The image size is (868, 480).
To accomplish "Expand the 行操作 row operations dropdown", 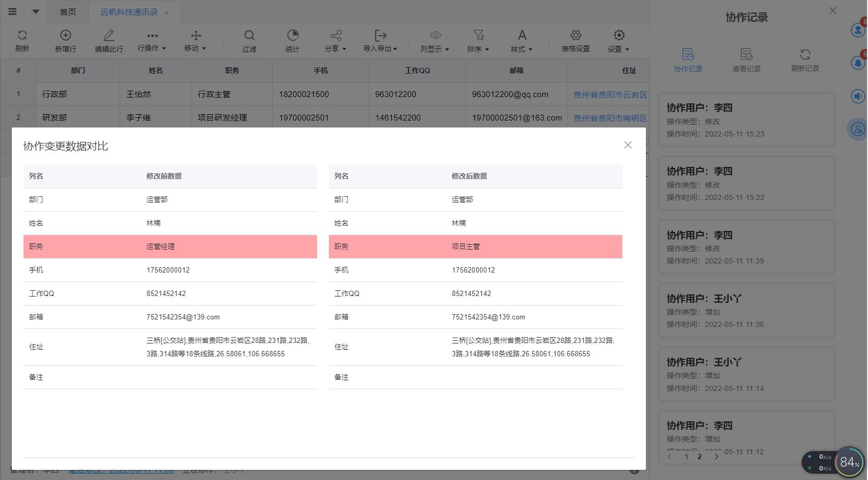I will click(x=152, y=41).
